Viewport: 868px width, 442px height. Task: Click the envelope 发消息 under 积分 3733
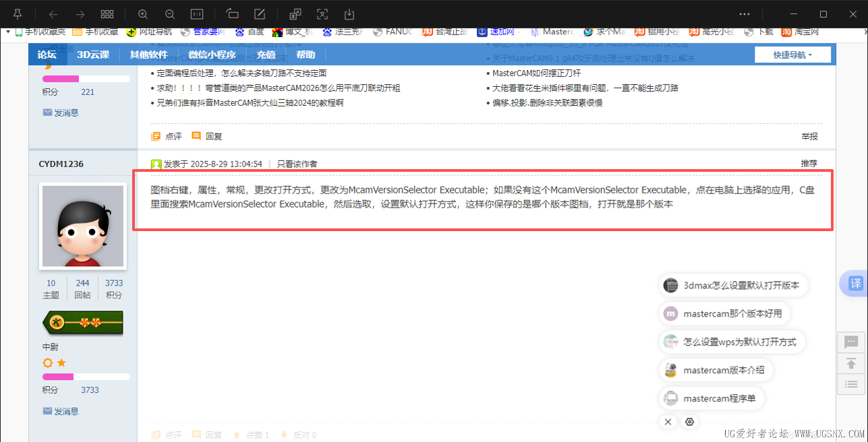pos(61,411)
